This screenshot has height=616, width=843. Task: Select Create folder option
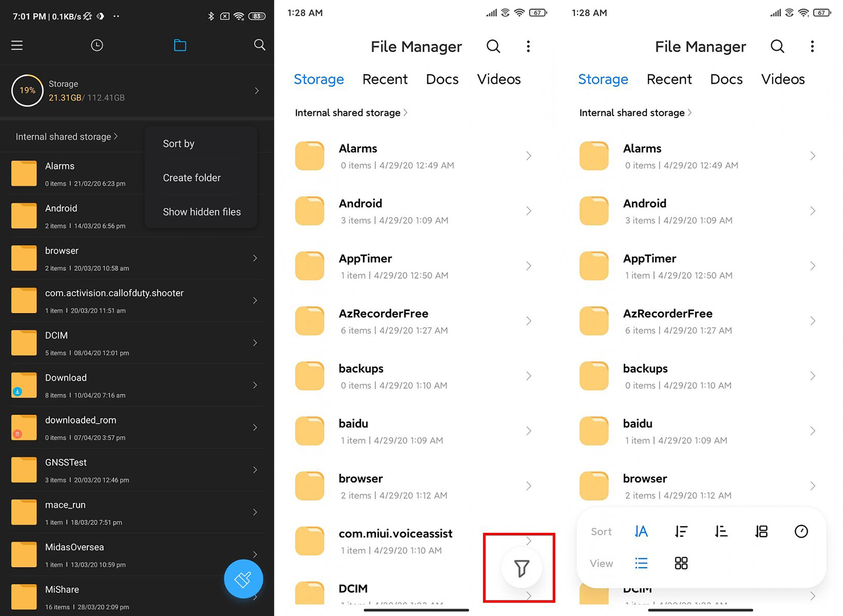[192, 178]
